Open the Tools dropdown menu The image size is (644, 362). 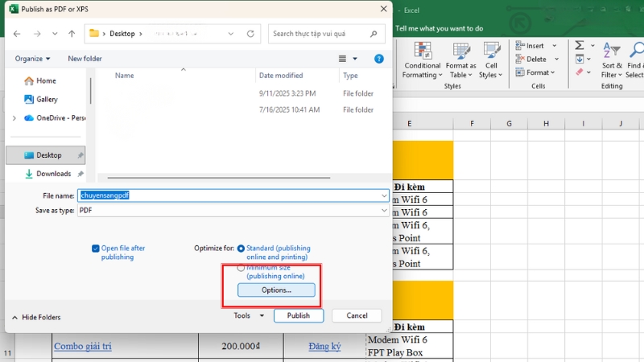tap(246, 315)
